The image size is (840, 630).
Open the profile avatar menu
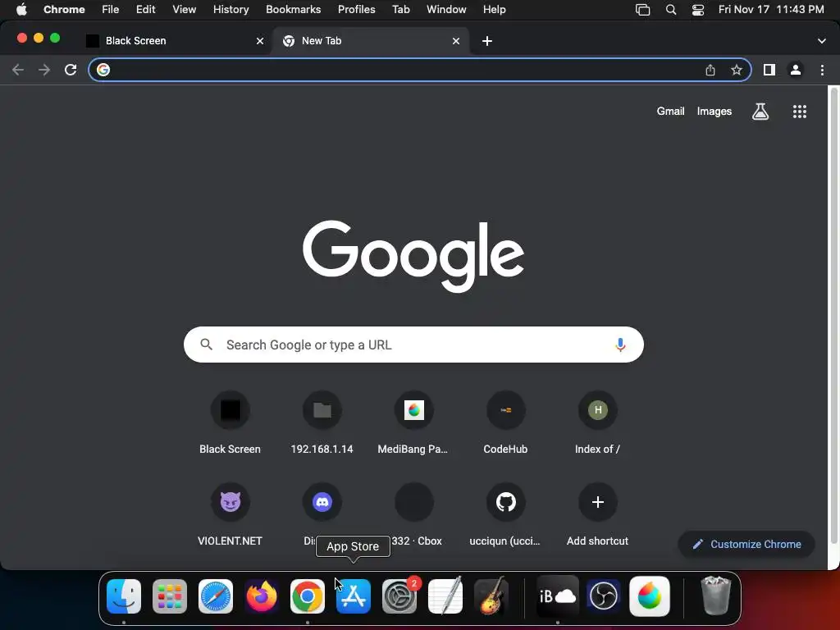[796, 70]
